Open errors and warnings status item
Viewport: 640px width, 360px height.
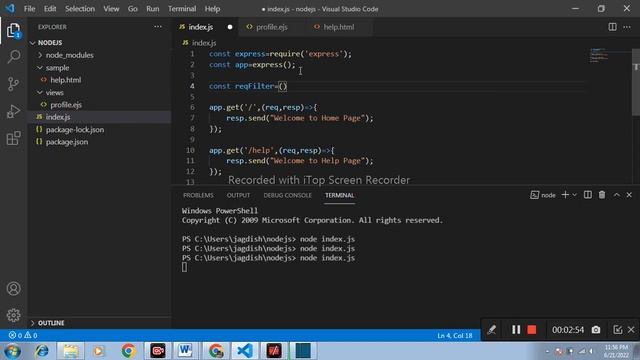23,335
